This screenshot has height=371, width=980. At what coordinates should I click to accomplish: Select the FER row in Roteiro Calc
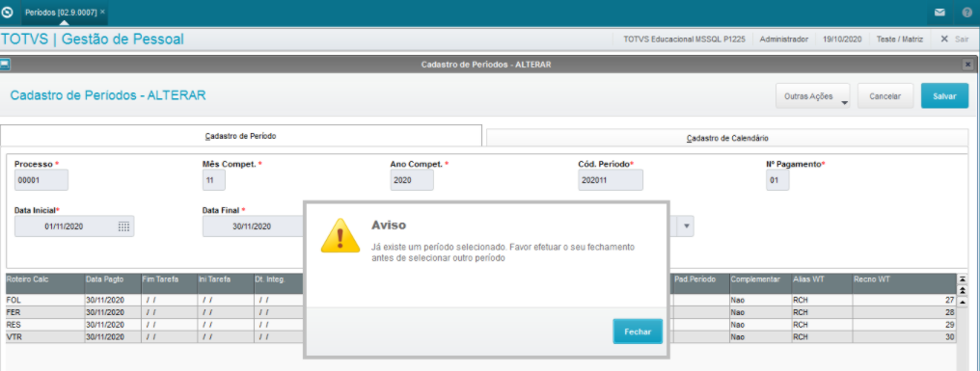(45, 311)
